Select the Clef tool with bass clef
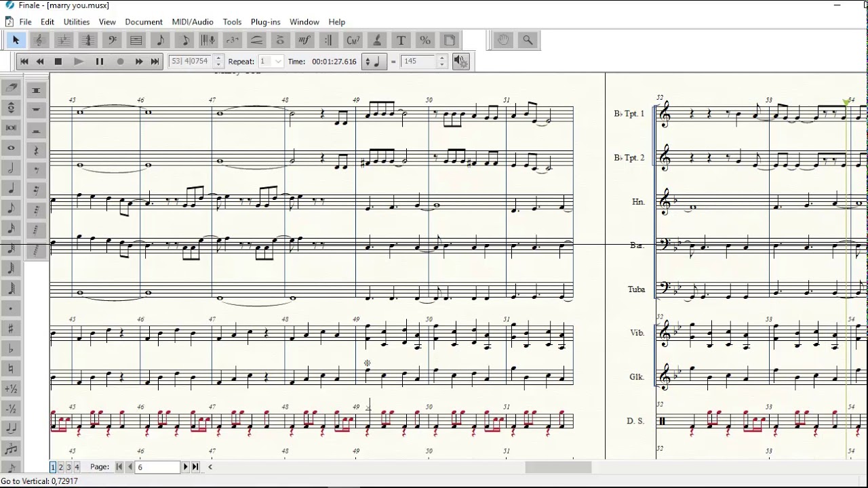 [112, 40]
